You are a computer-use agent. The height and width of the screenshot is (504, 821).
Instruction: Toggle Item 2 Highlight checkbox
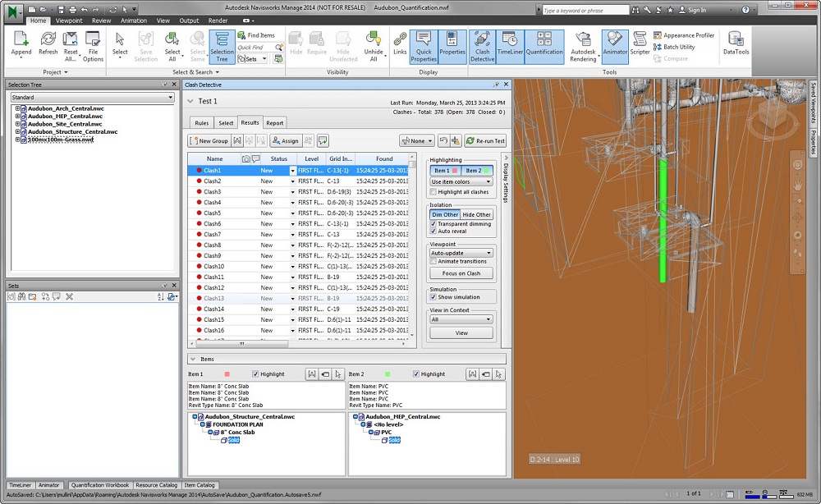(416, 373)
